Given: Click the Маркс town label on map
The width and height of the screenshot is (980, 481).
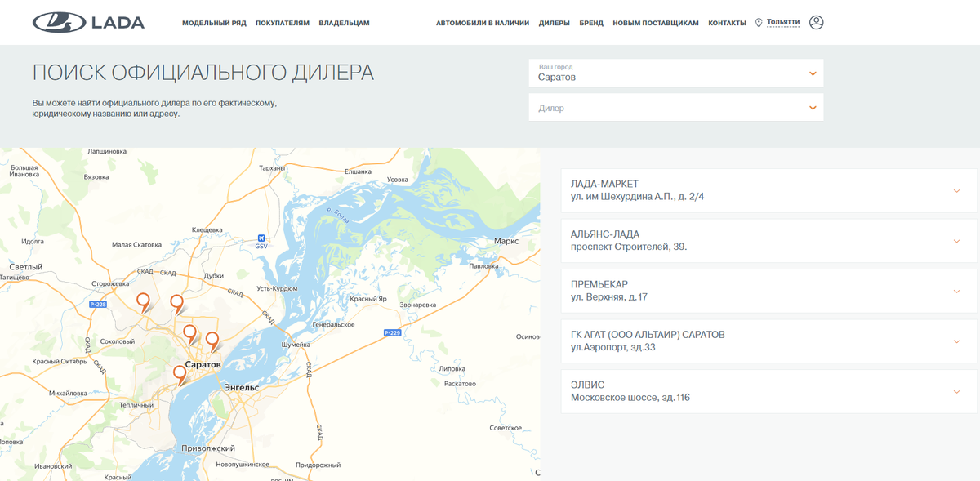Looking at the screenshot, I should [506, 241].
